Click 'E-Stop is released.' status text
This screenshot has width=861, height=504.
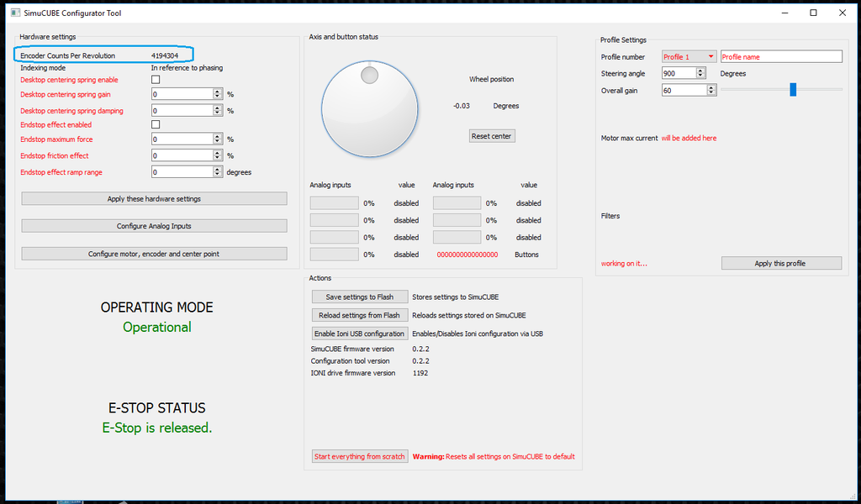point(157,428)
